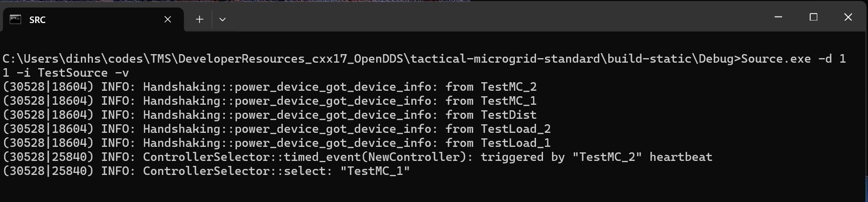Maximize the terminal window
Image resolution: width=868 pixels, height=202 pixels.
(814, 17)
